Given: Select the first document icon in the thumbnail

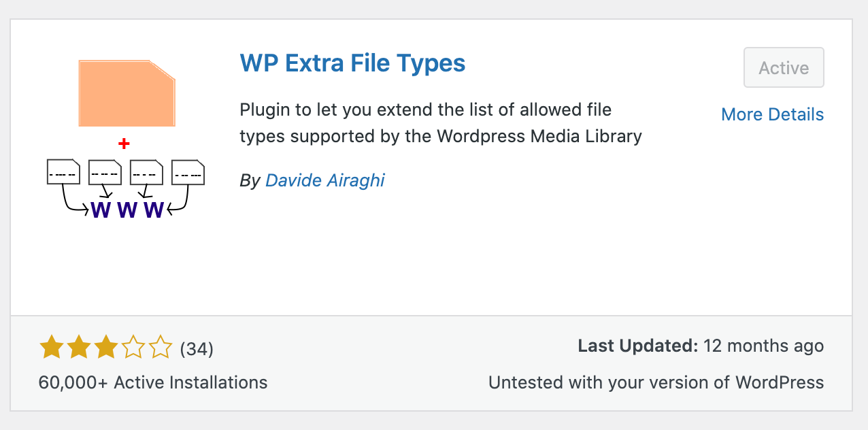Looking at the screenshot, I should point(63,172).
